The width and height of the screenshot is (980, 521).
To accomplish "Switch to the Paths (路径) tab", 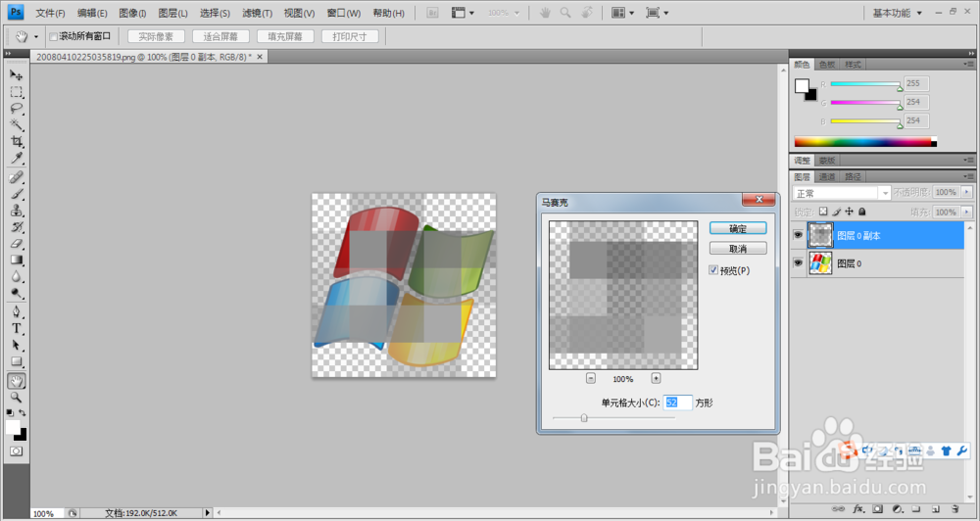I will coord(853,177).
